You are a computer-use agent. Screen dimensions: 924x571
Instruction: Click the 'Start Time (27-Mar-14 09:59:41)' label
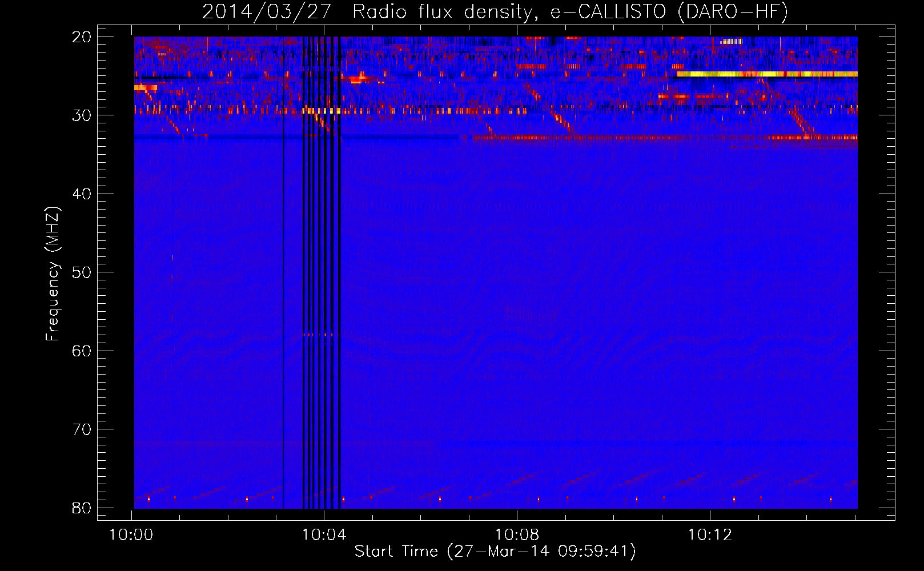[495, 552]
